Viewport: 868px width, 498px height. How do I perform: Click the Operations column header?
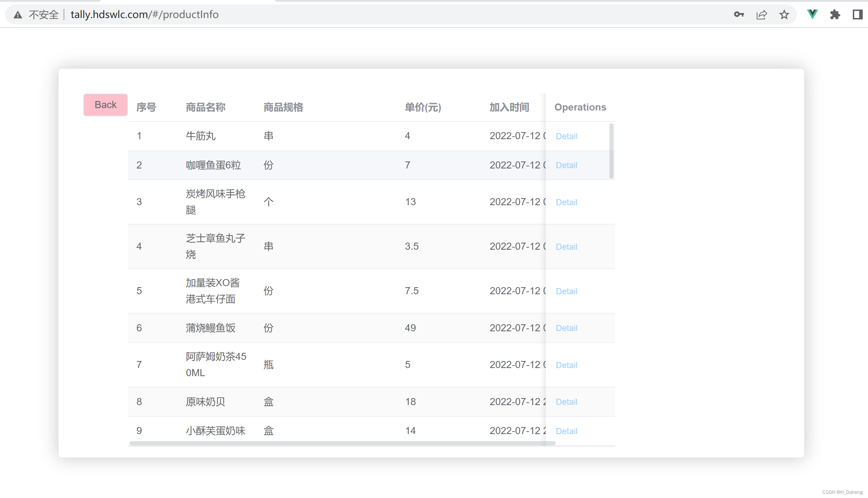(x=580, y=107)
